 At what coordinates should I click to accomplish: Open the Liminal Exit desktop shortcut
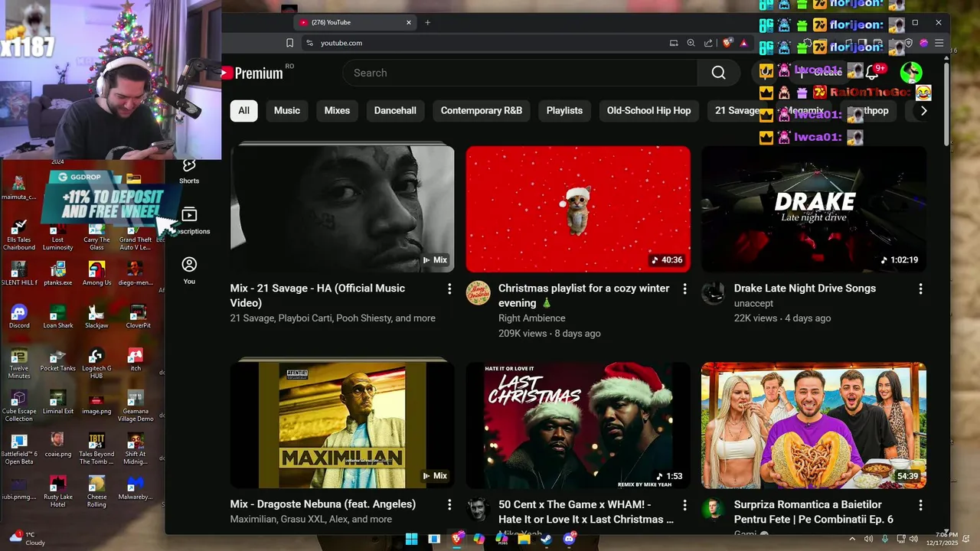[x=57, y=402]
